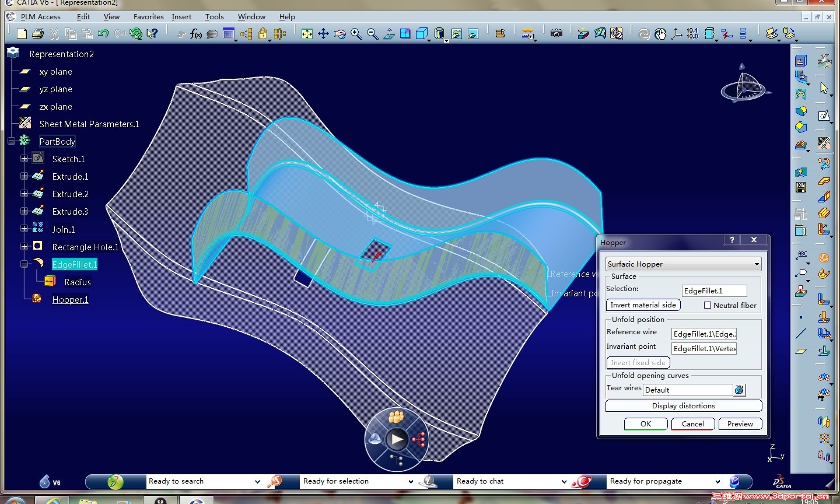
Task: Select the yz plane tree item
Action: pos(56,89)
